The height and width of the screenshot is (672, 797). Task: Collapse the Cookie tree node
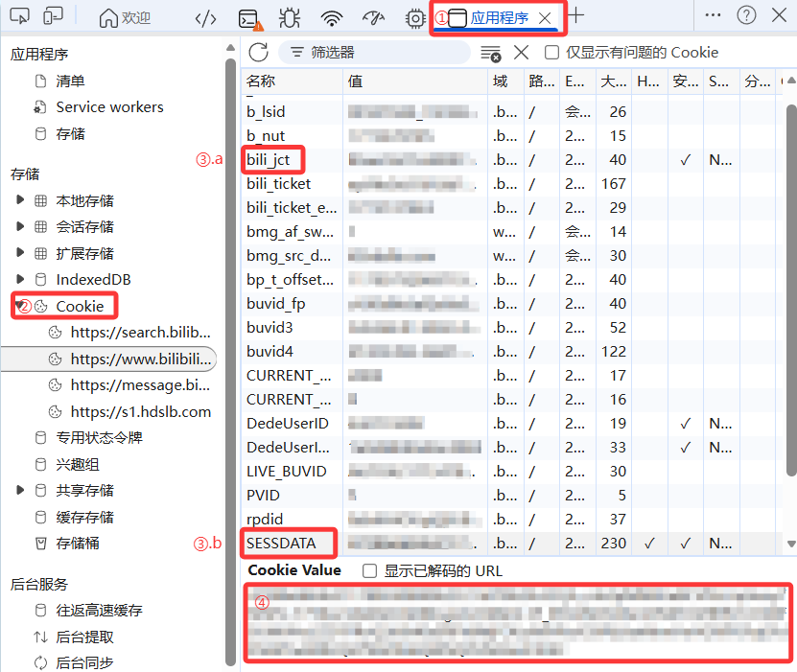tap(19, 306)
